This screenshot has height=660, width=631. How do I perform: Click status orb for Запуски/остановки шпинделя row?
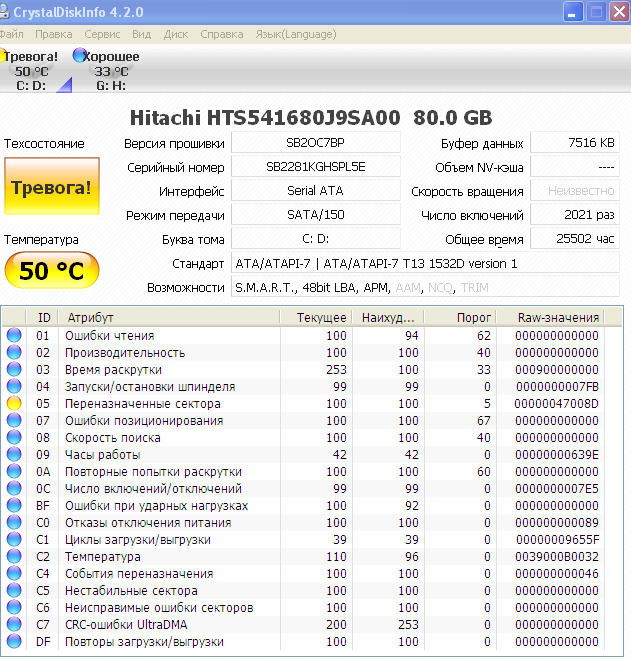14,386
